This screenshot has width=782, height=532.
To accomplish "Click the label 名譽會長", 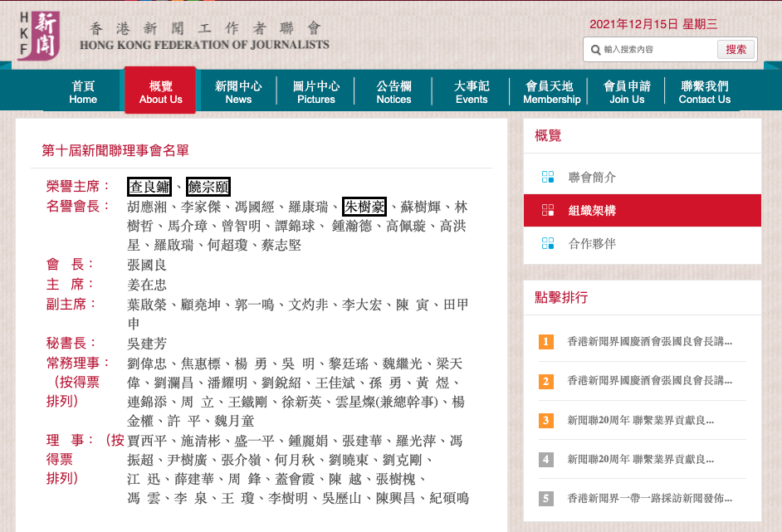I will click(x=77, y=207).
